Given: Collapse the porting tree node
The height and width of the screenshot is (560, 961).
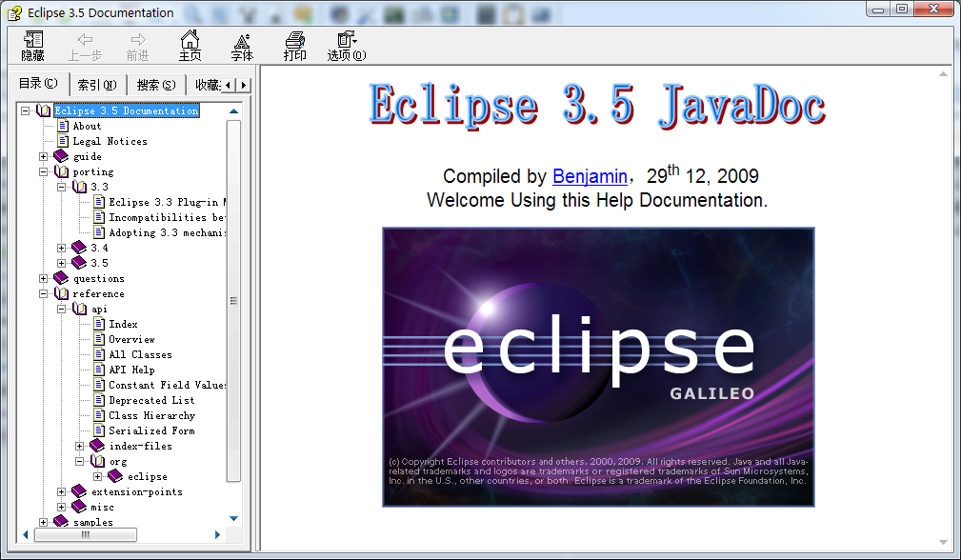Looking at the screenshot, I should pyautogui.click(x=44, y=171).
